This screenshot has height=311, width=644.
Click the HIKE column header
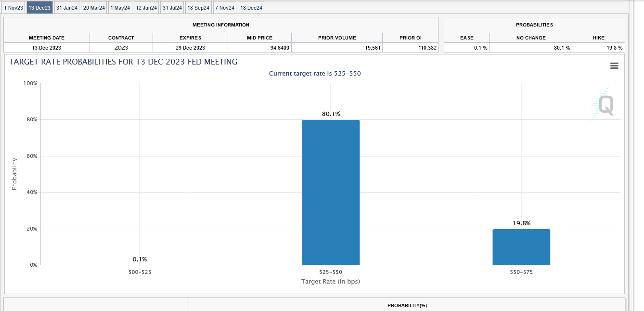point(599,38)
